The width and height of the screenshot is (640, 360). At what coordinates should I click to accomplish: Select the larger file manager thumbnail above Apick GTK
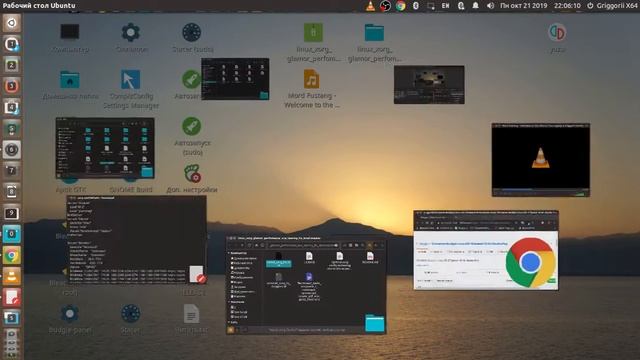(x=105, y=148)
